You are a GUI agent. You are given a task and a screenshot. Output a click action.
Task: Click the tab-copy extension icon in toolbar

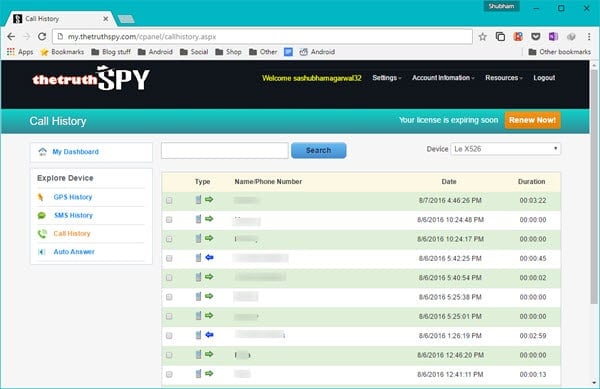click(x=500, y=37)
